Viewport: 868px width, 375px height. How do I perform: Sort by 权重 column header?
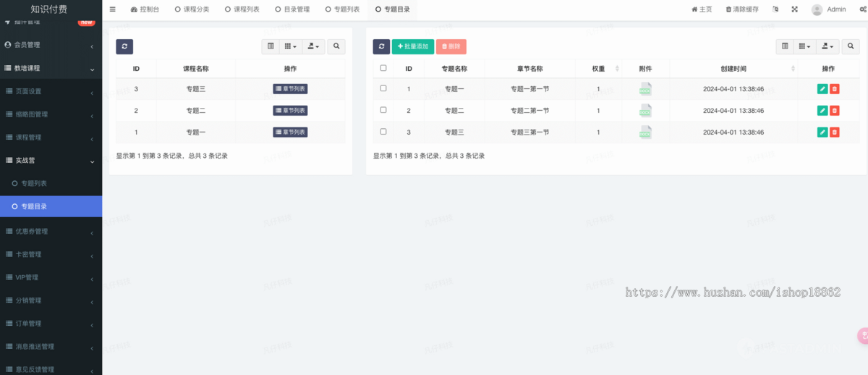598,69
